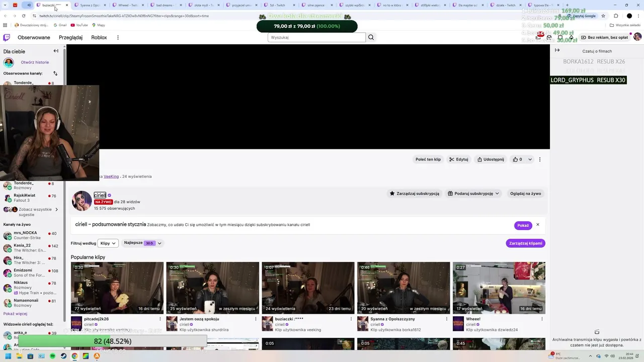Open options for pitcadej2k26 clip
This screenshot has height=362, width=644.
(x=160, y=319)
